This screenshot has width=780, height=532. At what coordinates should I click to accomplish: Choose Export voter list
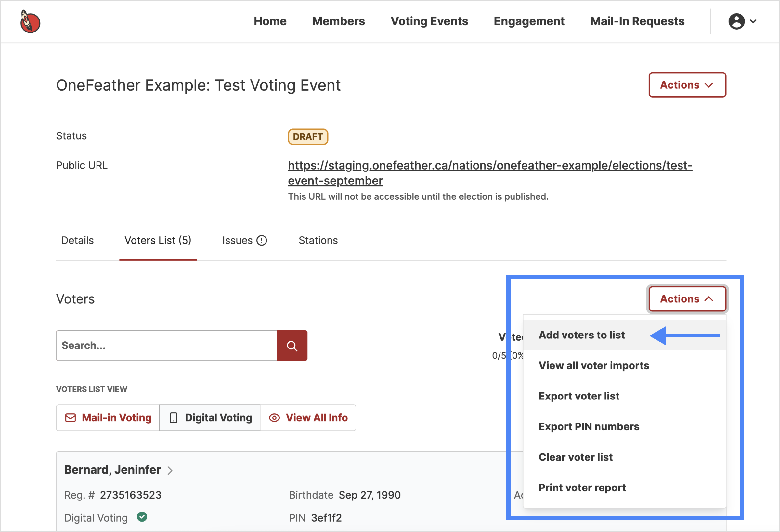[624, 396]
